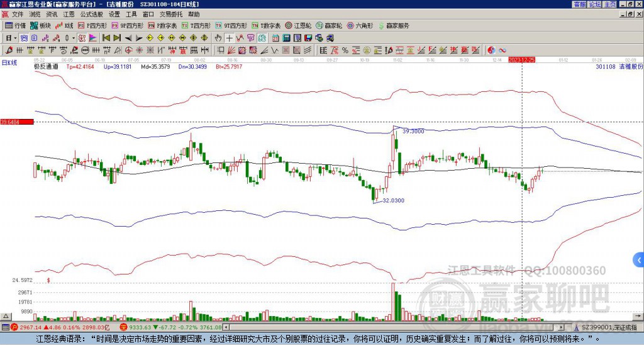
Task: Open the 文件 menu
Action: click(18, 14)
